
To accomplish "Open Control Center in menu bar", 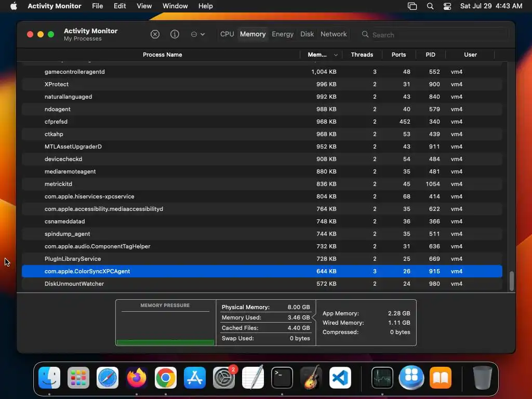I will (447, 6).
